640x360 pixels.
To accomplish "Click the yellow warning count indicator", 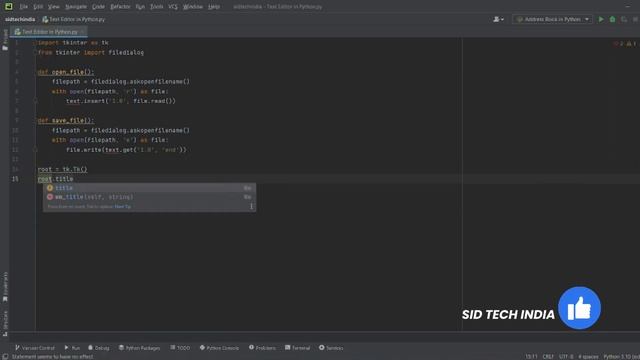I will (631, 43).
